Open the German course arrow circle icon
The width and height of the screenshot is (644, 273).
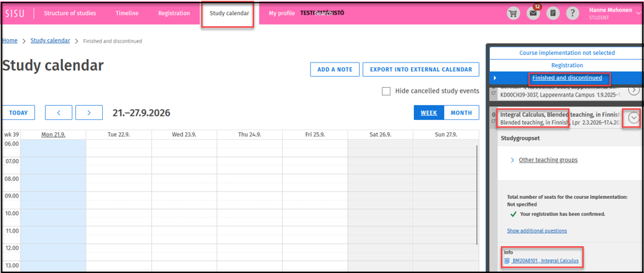point(634,90)
